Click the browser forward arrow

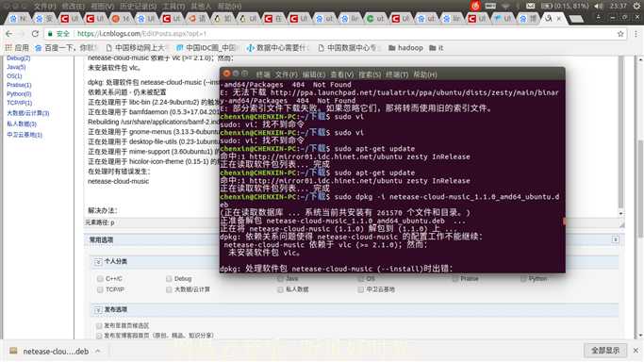[x=23, y=34]
